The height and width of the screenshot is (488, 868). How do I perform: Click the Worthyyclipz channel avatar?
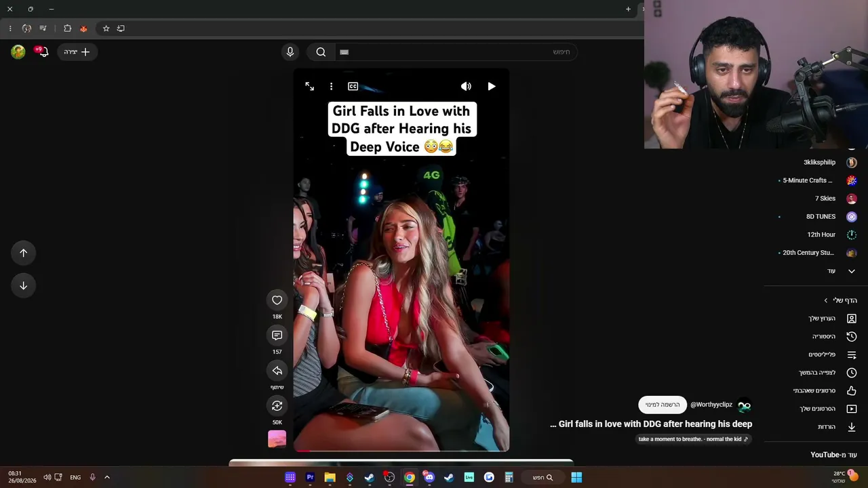744,405
